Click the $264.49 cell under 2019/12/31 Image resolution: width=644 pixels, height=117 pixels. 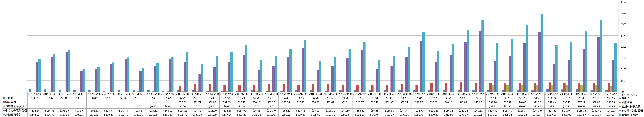click(x=537, y=111)
